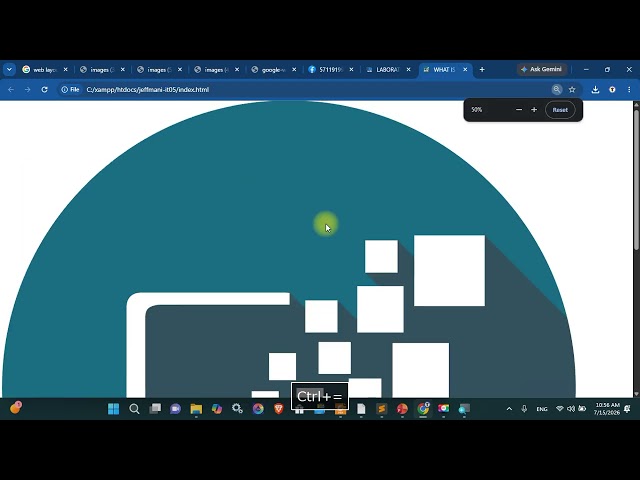
Task: Switch to the LABORAT tab
Action: pyautogui.click(x=383, y=70)
